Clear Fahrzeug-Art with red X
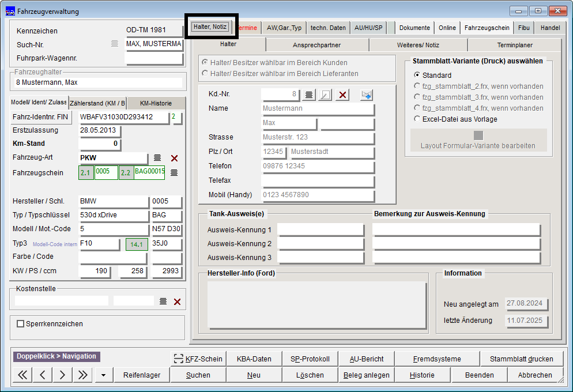Screen dimensions: 573x392 [x=174, y=158]
